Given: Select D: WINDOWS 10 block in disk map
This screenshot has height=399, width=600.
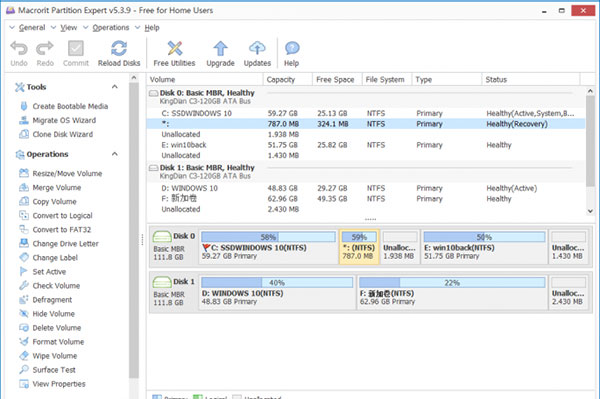Looking at the screenshot, I should [x=277, y=292].
